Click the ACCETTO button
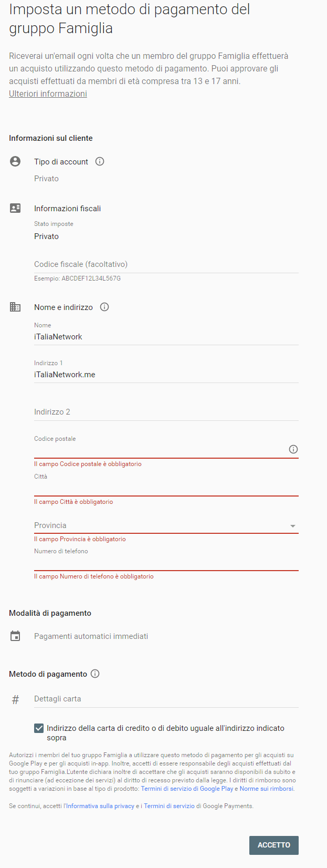The image size is (327, 868). click(x=274, y=845)
